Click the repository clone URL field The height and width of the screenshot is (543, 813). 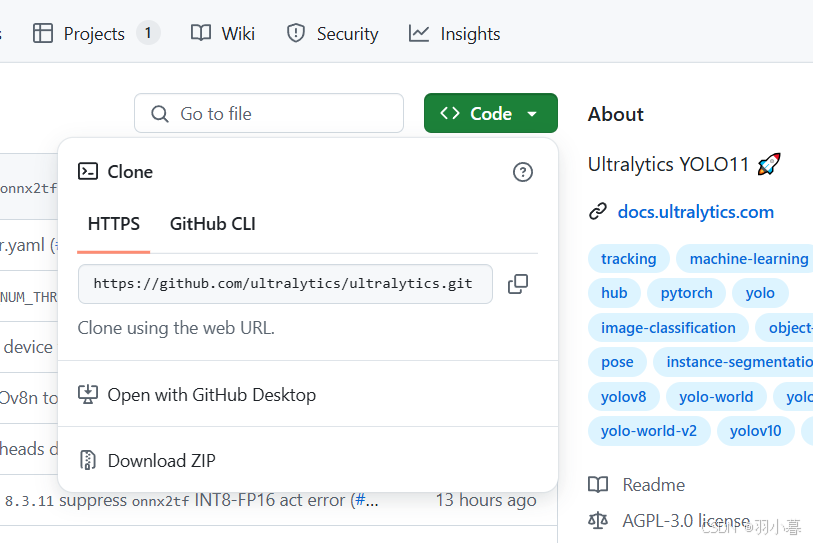pyautogui.click(x=285, y=284)
